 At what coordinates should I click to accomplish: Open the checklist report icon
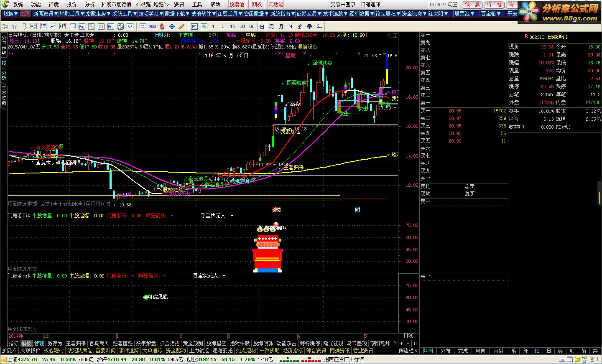tap(34, 26)
